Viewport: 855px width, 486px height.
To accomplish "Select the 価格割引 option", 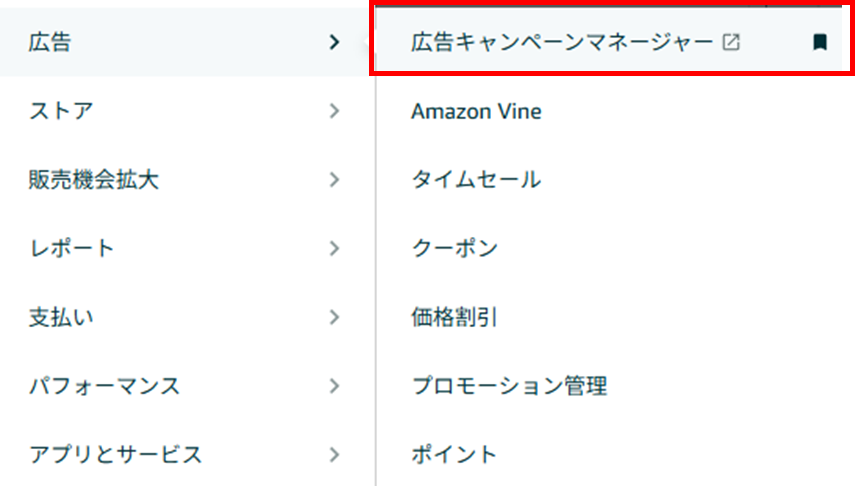I will [x=454, y=317].
